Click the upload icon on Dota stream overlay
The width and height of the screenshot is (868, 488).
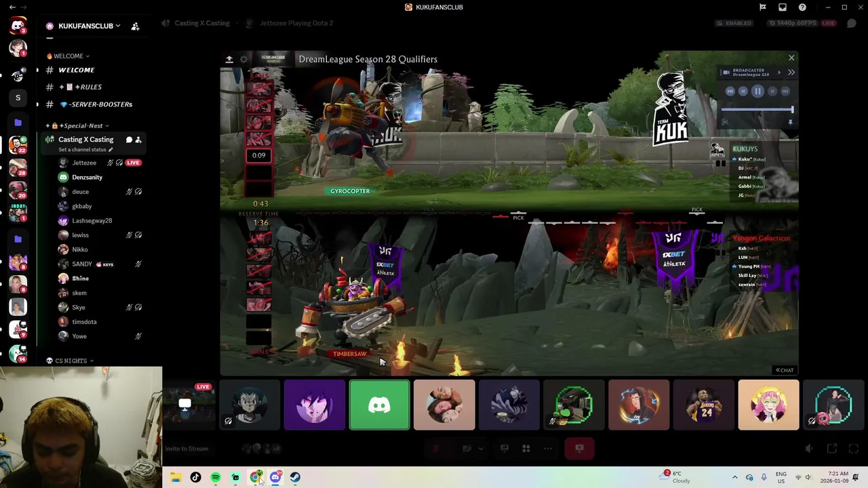[229, 60]
